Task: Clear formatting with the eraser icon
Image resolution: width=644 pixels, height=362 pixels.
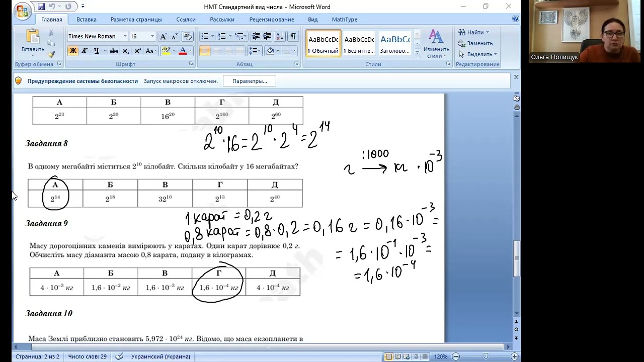Action: 188,37
